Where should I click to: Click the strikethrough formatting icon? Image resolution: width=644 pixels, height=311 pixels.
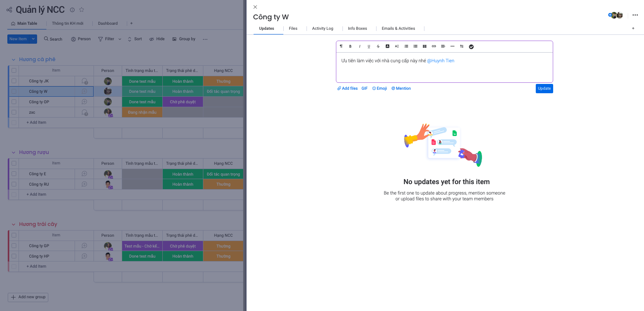tap(378, 46)
